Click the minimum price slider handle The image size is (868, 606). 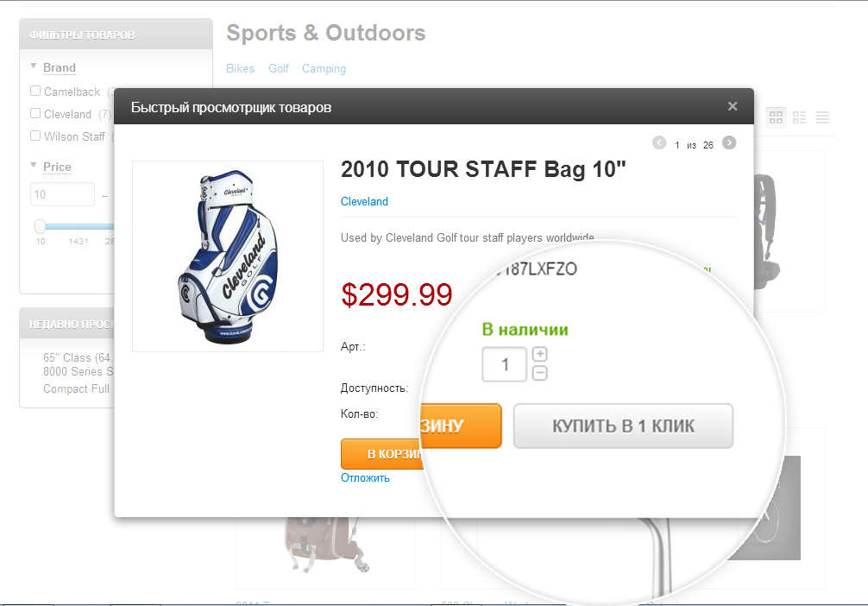click(x=41, y=226)
